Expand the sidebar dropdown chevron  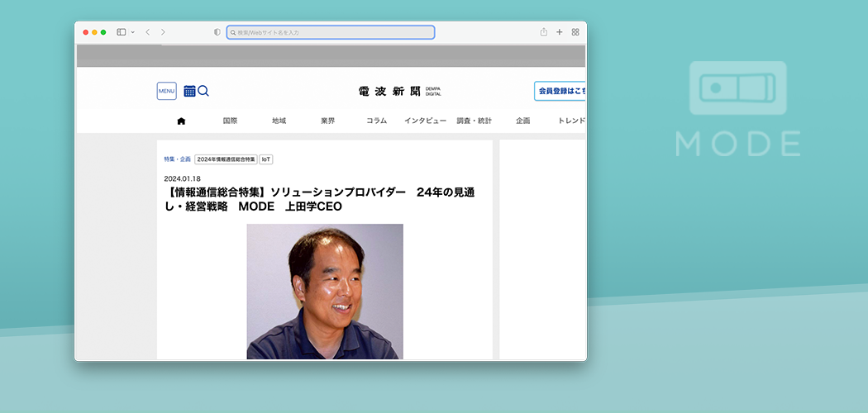click(132, 32)
